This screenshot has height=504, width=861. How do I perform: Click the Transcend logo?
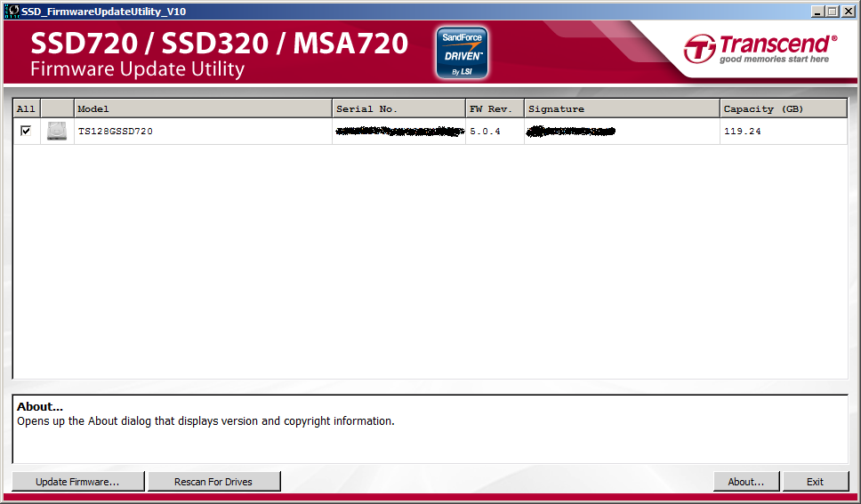coord(760,49)
